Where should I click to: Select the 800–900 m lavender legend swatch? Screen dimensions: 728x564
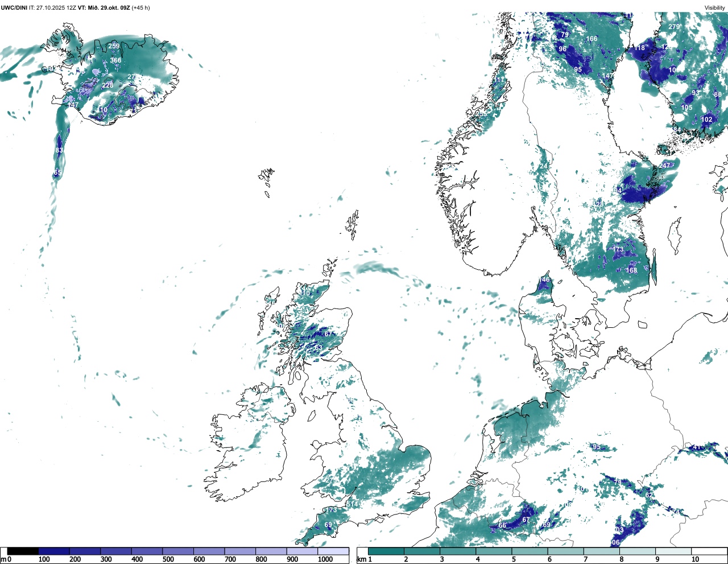click(x=271, y=551)
